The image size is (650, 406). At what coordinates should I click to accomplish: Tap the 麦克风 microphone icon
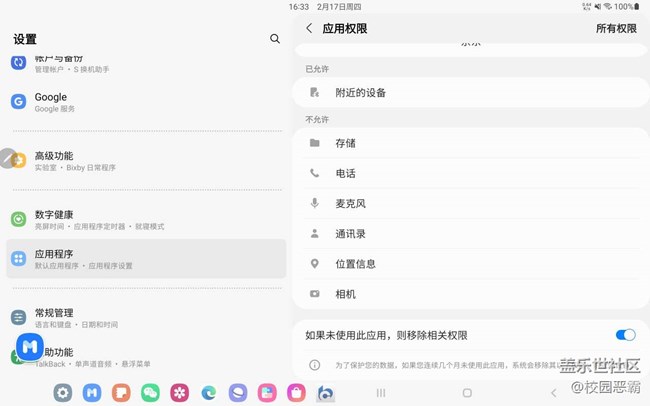point(315,203)
